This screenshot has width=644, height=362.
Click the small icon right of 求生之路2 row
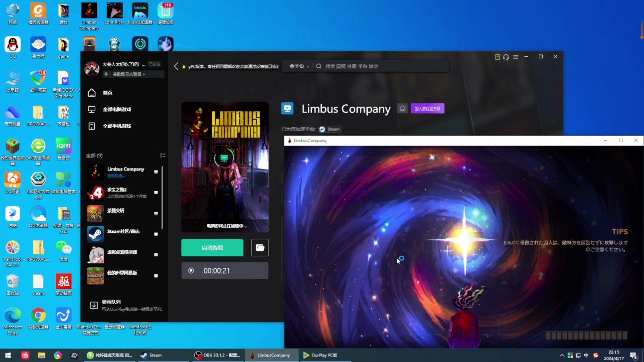coord(156,193)
